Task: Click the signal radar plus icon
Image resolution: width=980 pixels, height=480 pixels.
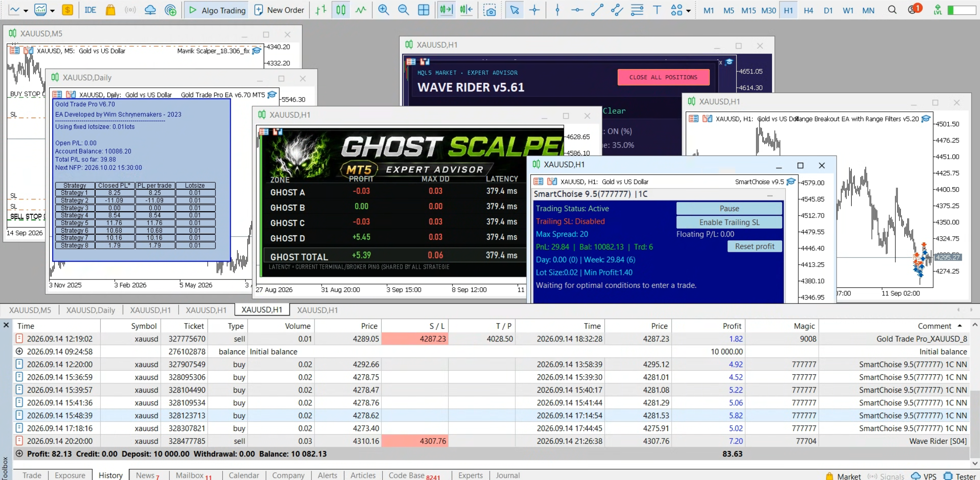Action: coord(170,10)
